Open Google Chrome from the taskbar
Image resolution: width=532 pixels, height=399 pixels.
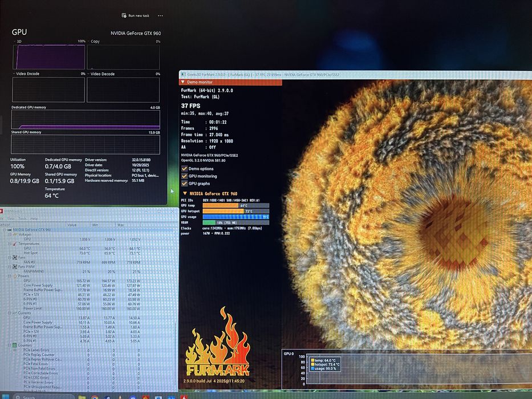tap(95, 397)
